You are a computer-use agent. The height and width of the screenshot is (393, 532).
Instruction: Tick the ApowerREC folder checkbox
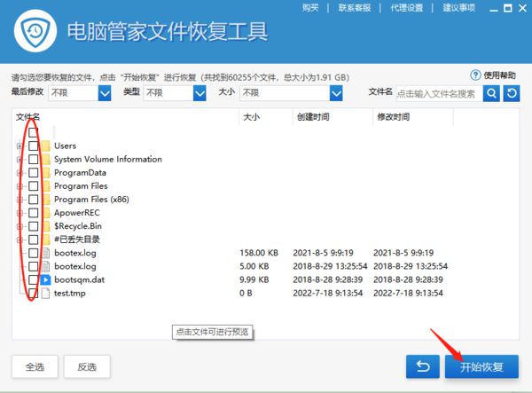tap(33, 213)
